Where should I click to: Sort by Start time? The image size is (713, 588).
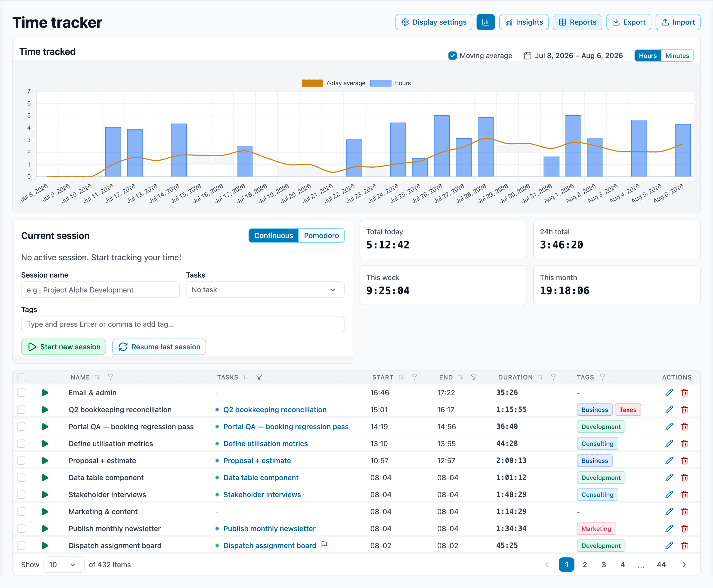point(401,377)
